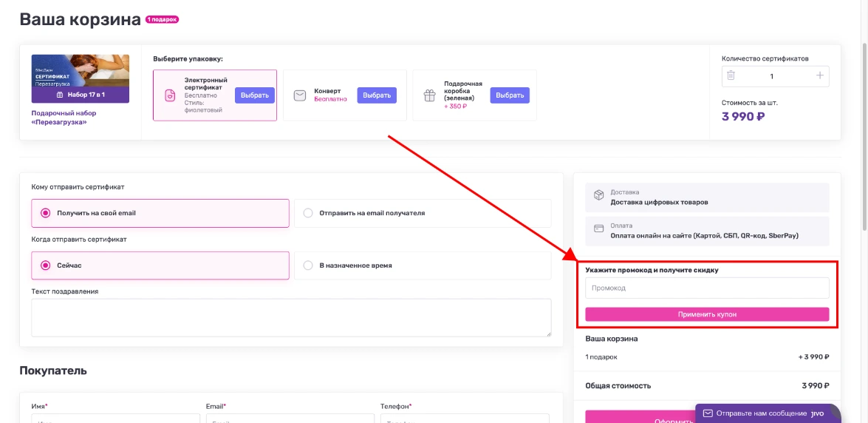Click the trash icon to remove certificate
Viewport: 868px width, 423px height.
(x=731, y=75)
